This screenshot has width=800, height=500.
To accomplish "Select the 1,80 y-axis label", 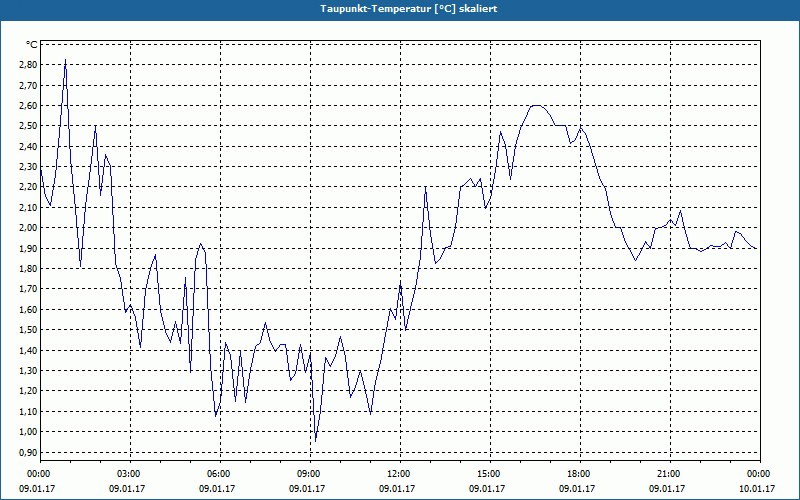I will click(29, 269).
